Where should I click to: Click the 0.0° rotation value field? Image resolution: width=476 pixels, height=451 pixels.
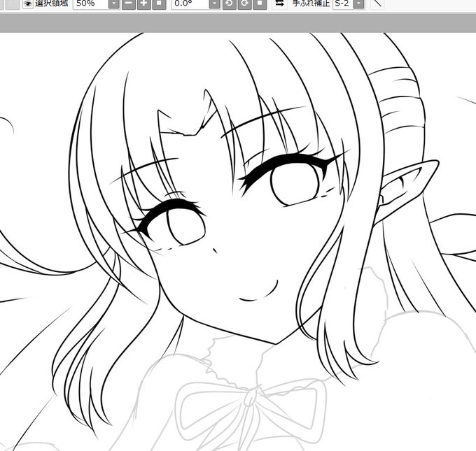[190, 4]
